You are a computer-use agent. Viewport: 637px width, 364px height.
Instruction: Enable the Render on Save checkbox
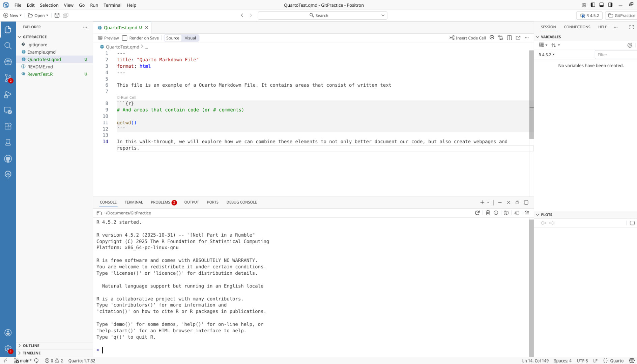[x=125, y=38]
